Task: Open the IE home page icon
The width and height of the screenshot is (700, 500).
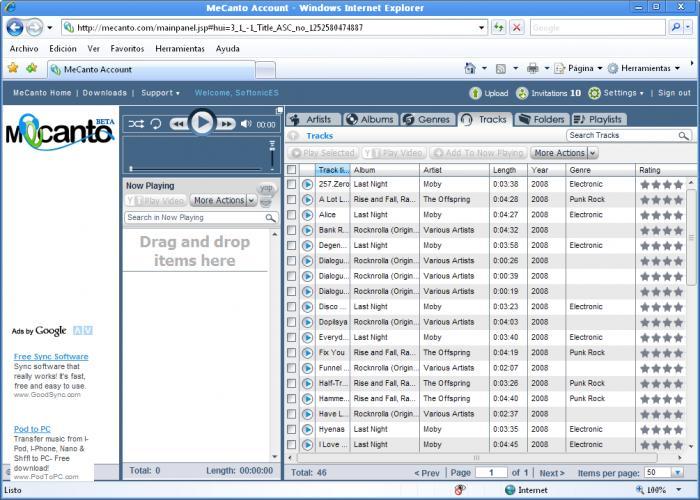Action: (470, 68)
